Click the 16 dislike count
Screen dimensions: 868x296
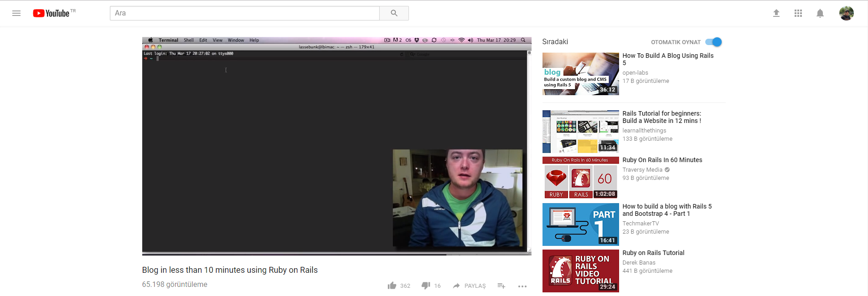(x=437, y=286)
